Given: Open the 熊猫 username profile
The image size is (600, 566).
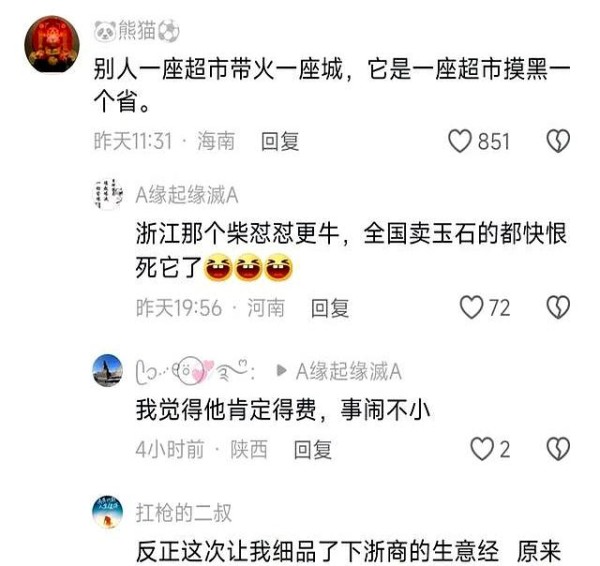Looking at the screenshot, I should pos(137,30).
